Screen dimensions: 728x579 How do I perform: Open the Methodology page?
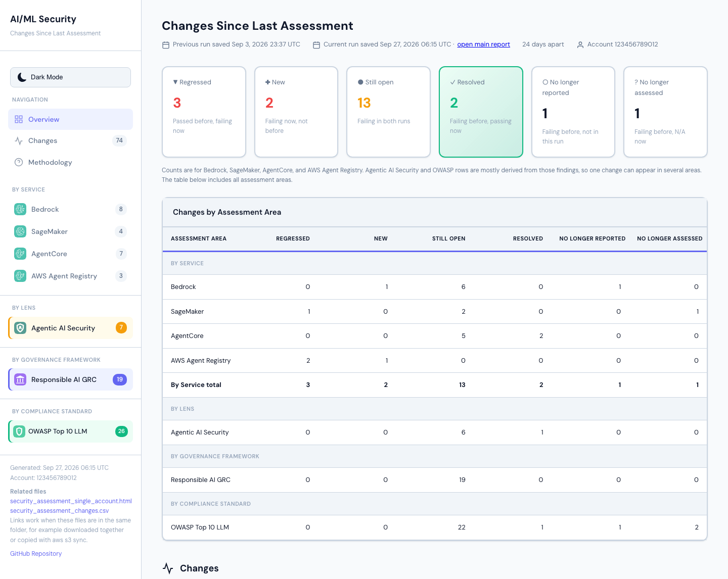[x=70, y=162]
